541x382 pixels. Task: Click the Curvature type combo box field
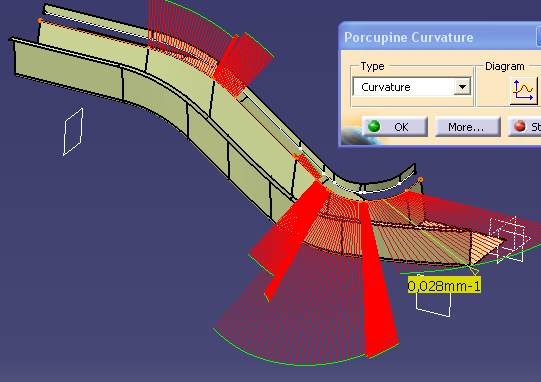[412, 87]
